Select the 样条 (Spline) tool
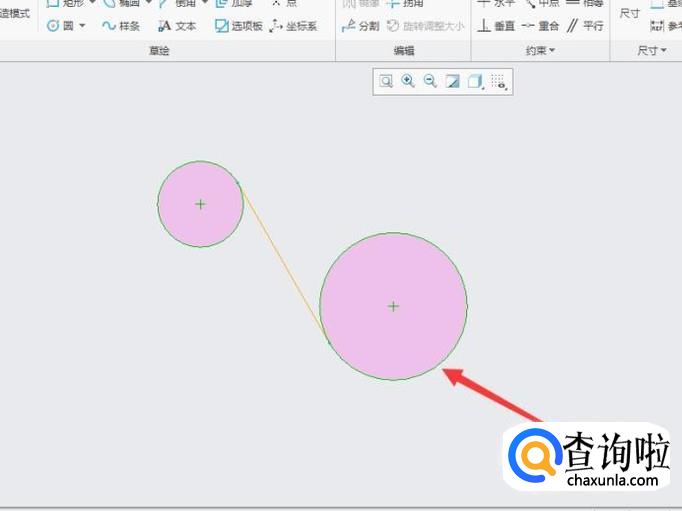The image size is (682, 511). 121,26
